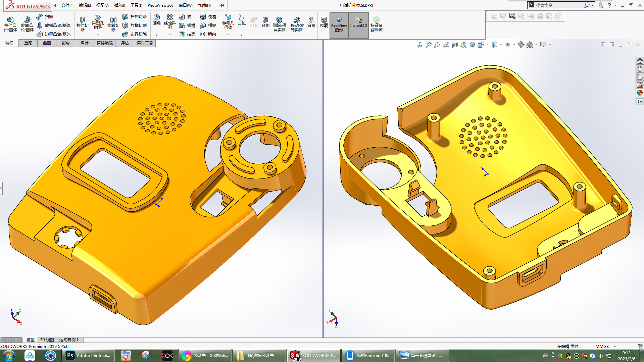The height and width of the screenshot is (362, 644).
Task: Open Reference Geometry (参考几何体)
Action: tap(228, 21)
